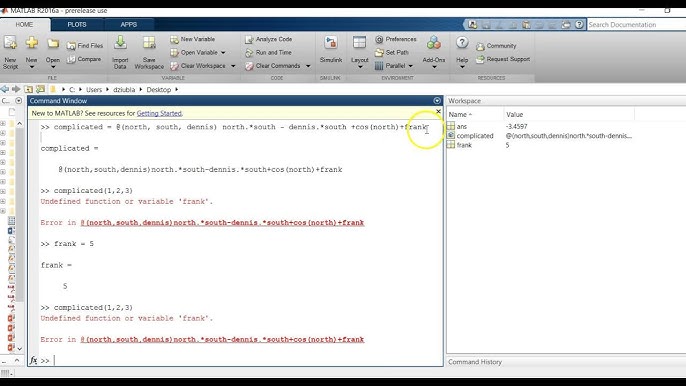Click the Search Documentation field
The height and width of the screenshot is (386, 686).
636,25
